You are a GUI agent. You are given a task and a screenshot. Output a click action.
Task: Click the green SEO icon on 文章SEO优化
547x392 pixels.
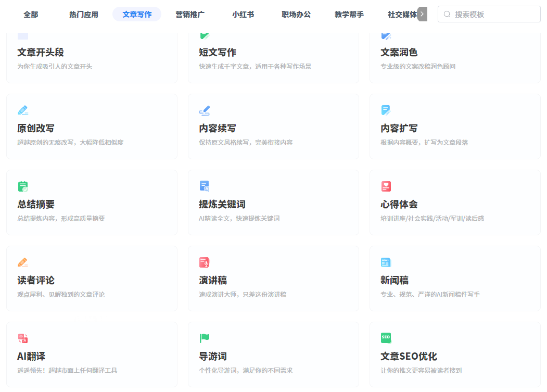click(386, 338)
